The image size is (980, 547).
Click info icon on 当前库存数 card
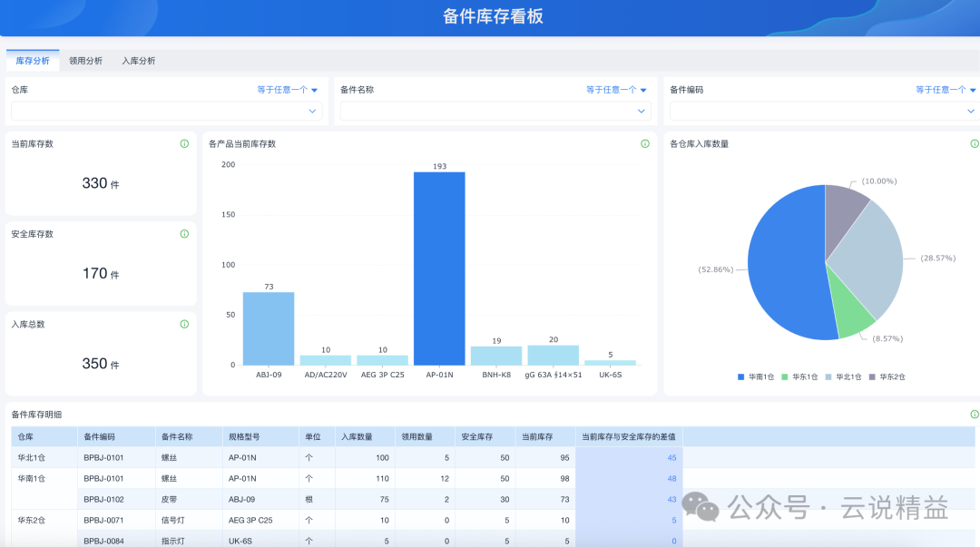(x=184, y=144)
